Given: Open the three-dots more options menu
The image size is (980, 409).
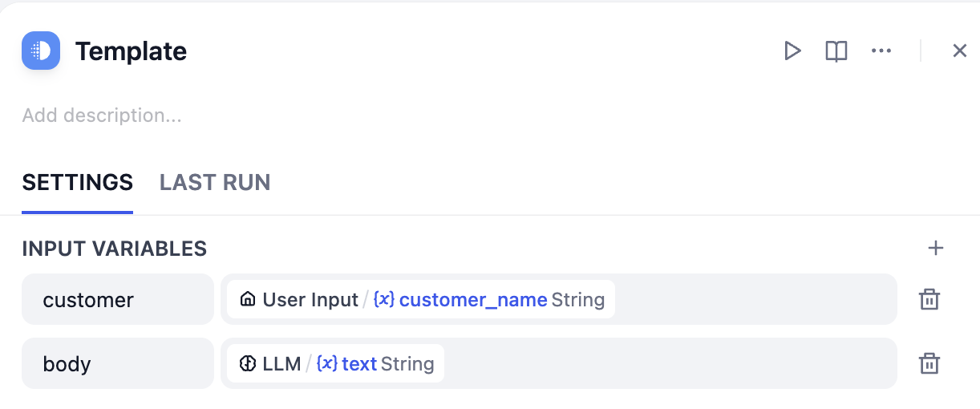Looking at the screenshot, I should (881, 51).
